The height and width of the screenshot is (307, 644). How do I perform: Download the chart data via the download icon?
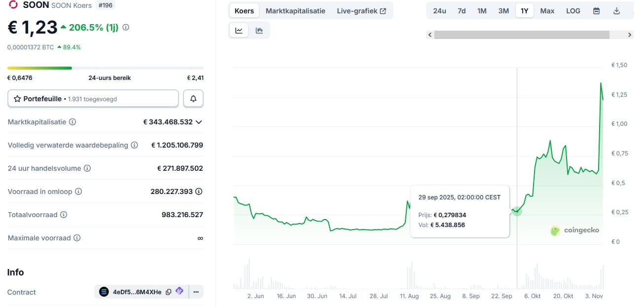pyautogui.click(x=616, y=11)
